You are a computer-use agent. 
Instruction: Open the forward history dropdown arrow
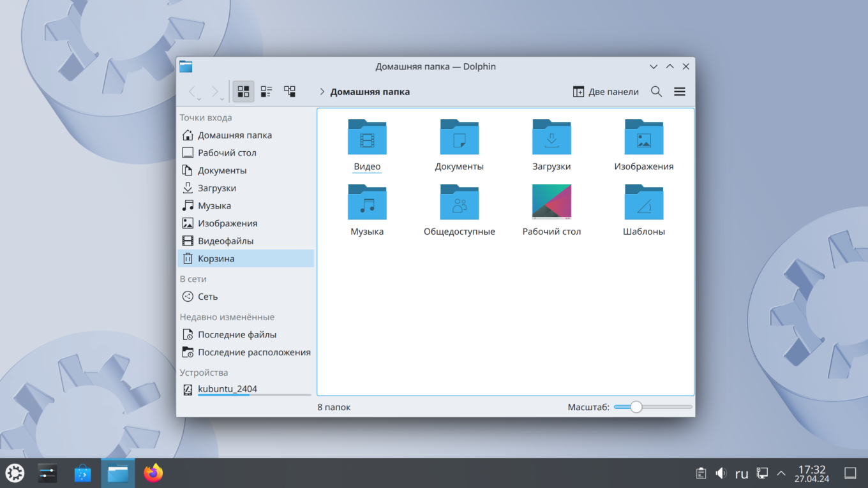tap(222, 99)
